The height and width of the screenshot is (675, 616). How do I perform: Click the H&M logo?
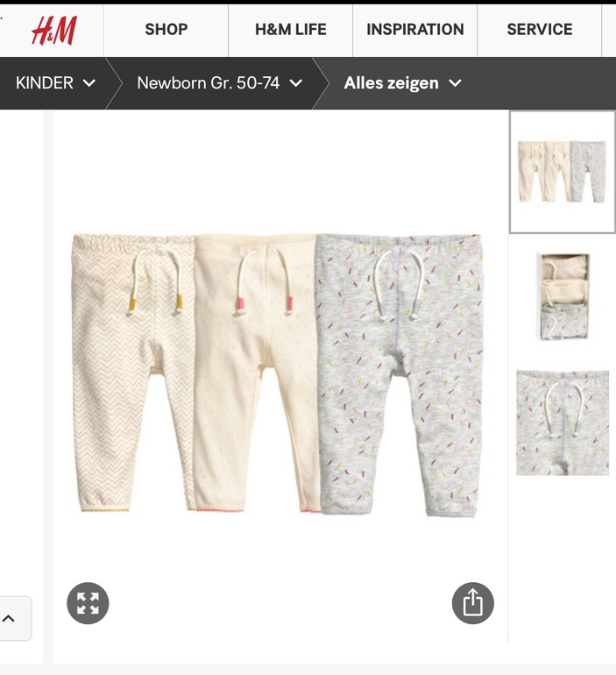click(54, 31)
